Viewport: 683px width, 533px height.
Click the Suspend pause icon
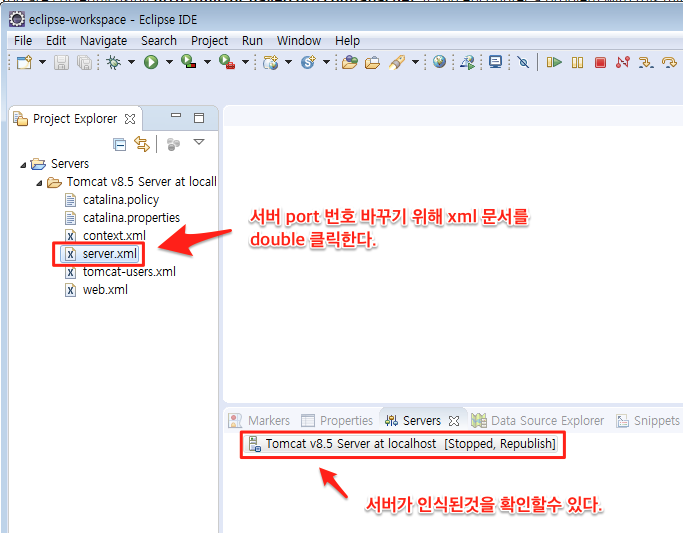point(578,62)
